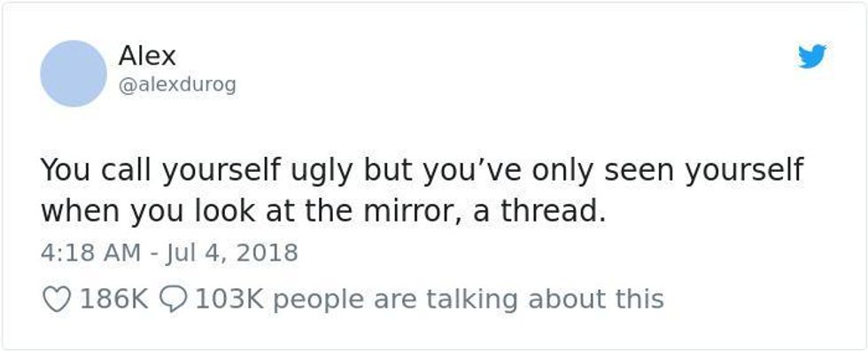This screenshot has width=868, height=351.
Task: Like the tweet with the heart icon
Action: (x=57, y=300)
